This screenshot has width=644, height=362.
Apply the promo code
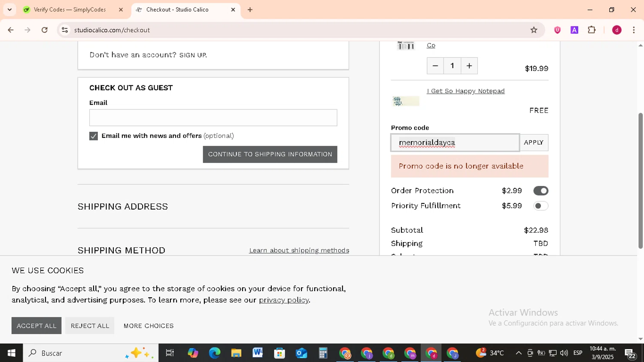[x=534, y=143]
